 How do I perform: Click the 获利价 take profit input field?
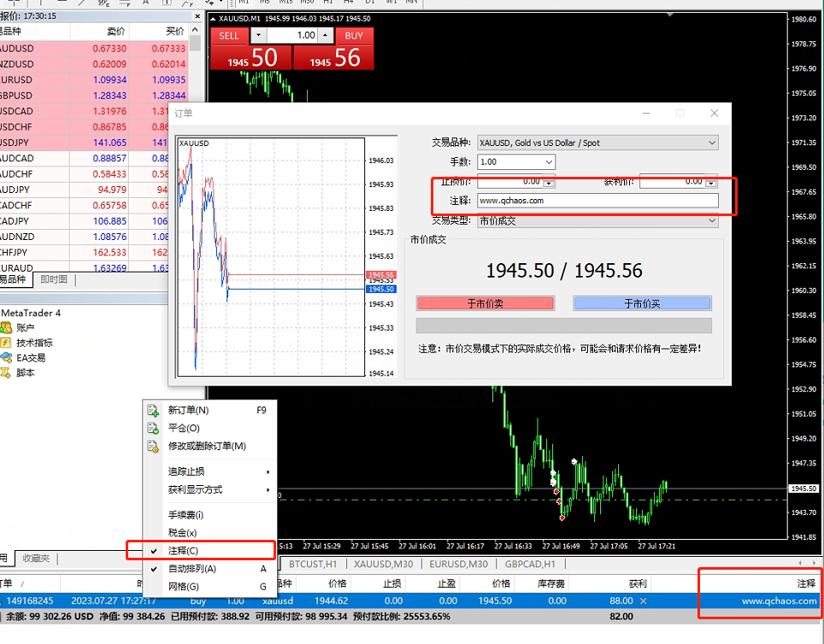(672, 182)
